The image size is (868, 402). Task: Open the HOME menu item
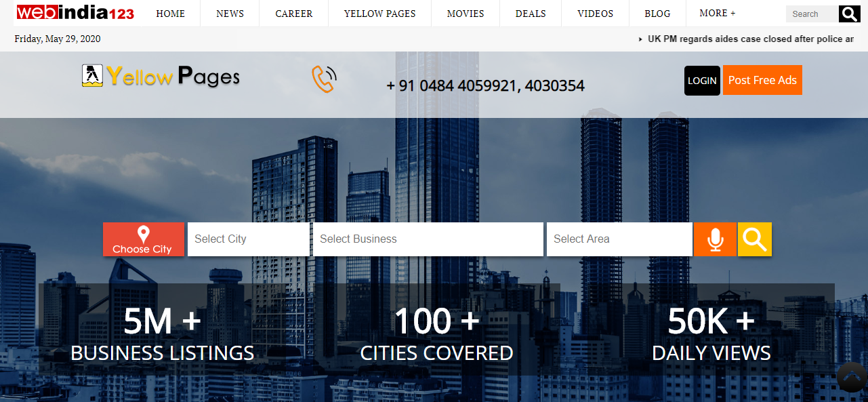[170, 14]
